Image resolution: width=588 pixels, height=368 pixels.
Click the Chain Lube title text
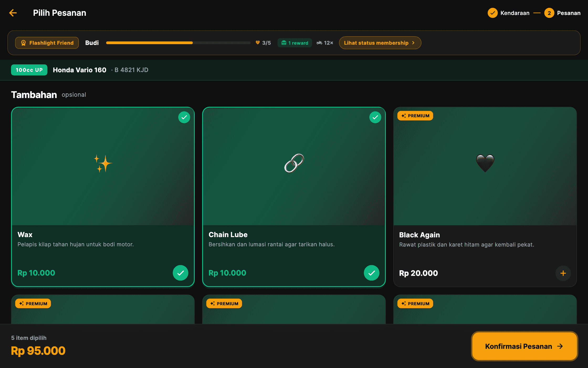228,234
